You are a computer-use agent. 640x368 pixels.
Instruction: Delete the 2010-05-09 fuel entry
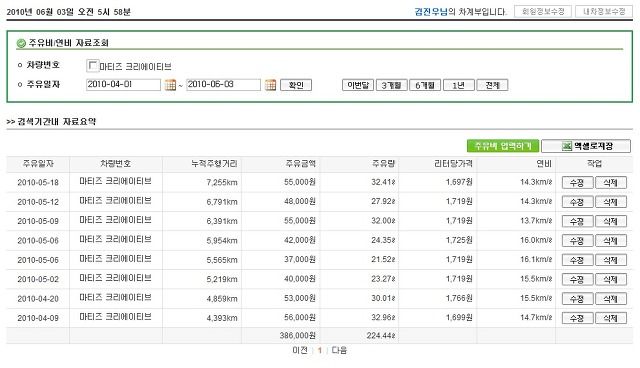[x=611, y=221]
